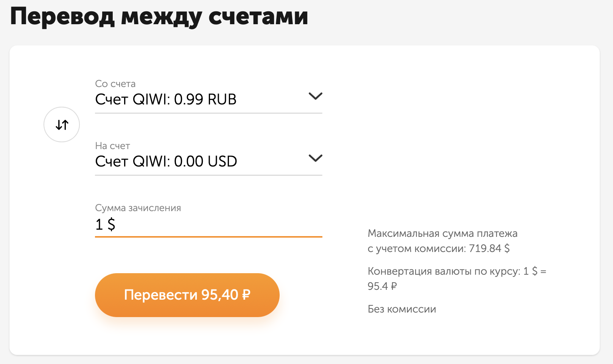613x364 pixels.
Task: Click the "Максимальная сумма платежа" info text
Action: point(442,233)
